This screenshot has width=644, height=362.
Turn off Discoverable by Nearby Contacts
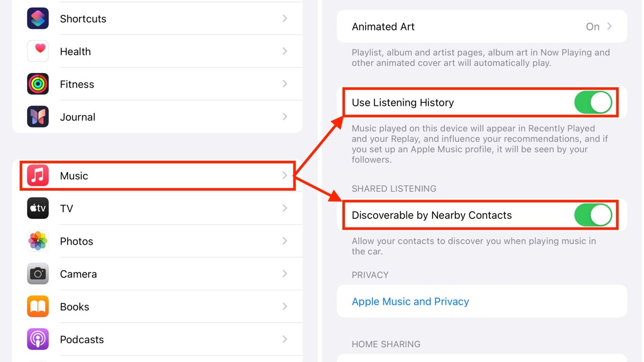click(x=593, y=215)
